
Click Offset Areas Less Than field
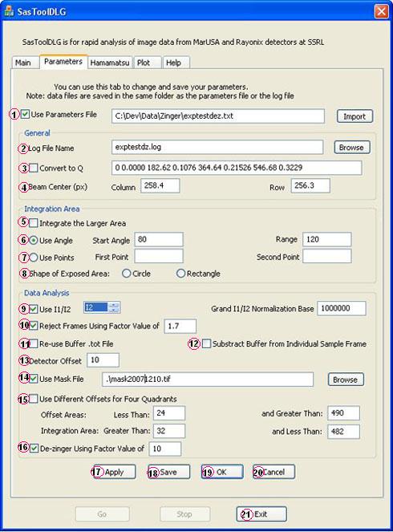(169, 413)
